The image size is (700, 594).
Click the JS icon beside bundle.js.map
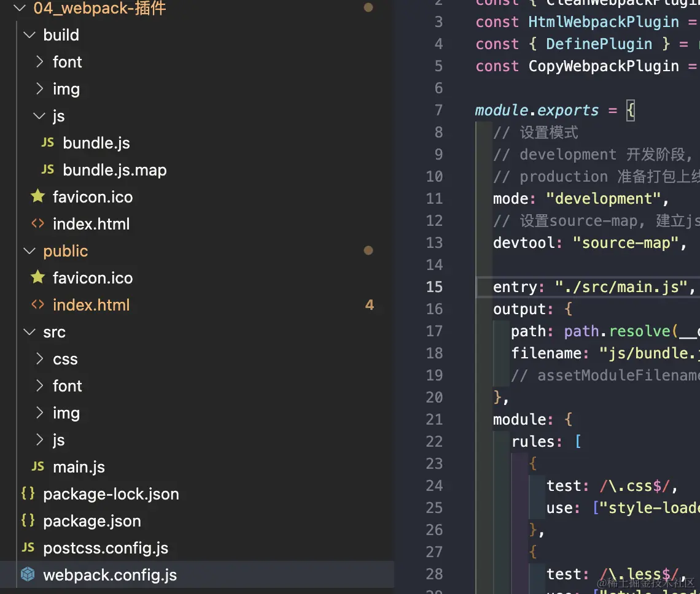(x=48, y=169)
